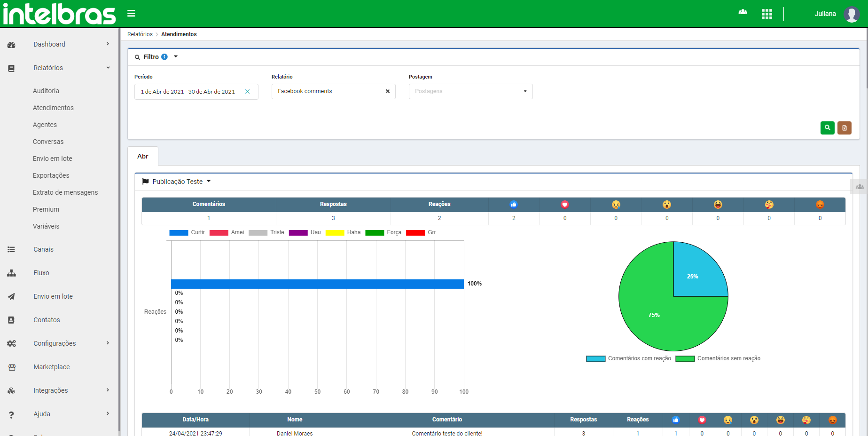The image size is (868, 436).
Task: Expand the Publicação Teste dropdown caret
Action: coord(209,182)
